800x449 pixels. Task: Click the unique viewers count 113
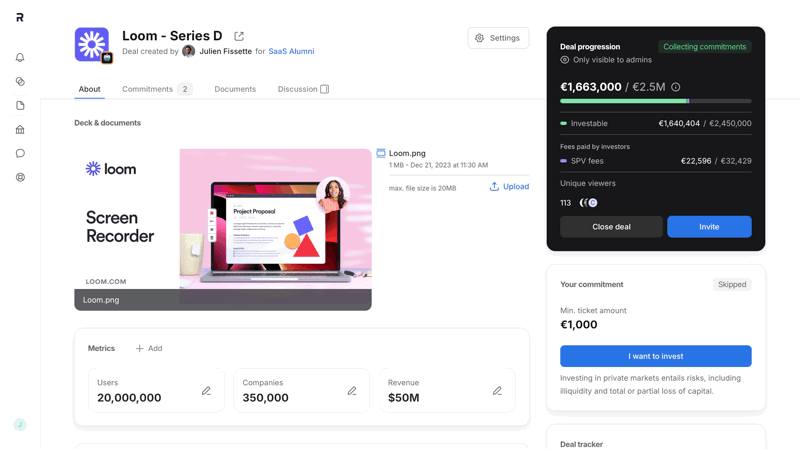tap(565, 203)
